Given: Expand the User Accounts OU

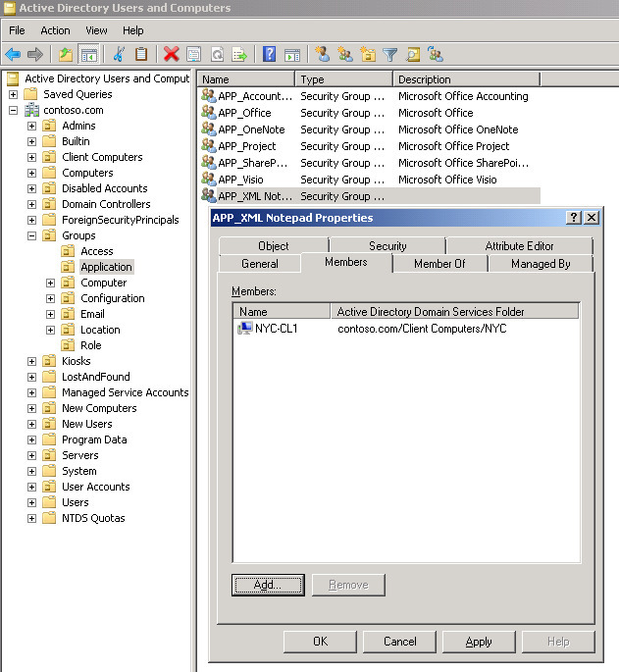Looking at the screenshot, I should pos(31,487).
